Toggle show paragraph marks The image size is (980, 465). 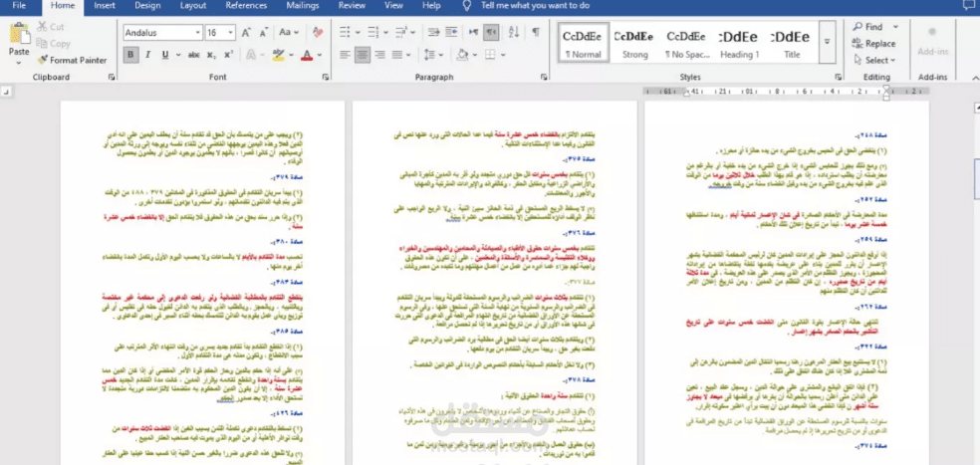pos(536,33)
